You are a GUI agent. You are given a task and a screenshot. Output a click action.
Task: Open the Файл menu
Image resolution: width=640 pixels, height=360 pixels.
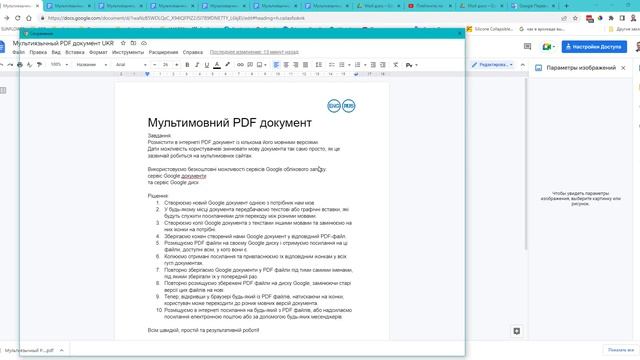pos(18,52)
